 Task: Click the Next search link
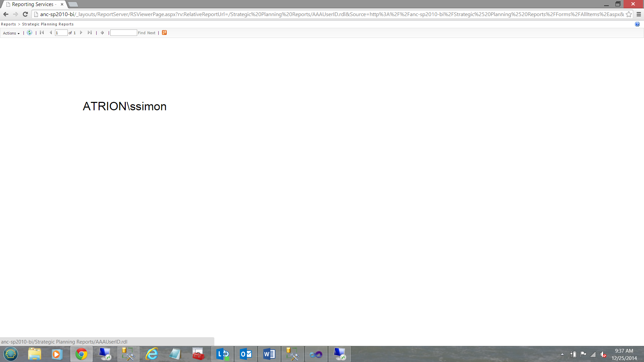click(151, 33)
